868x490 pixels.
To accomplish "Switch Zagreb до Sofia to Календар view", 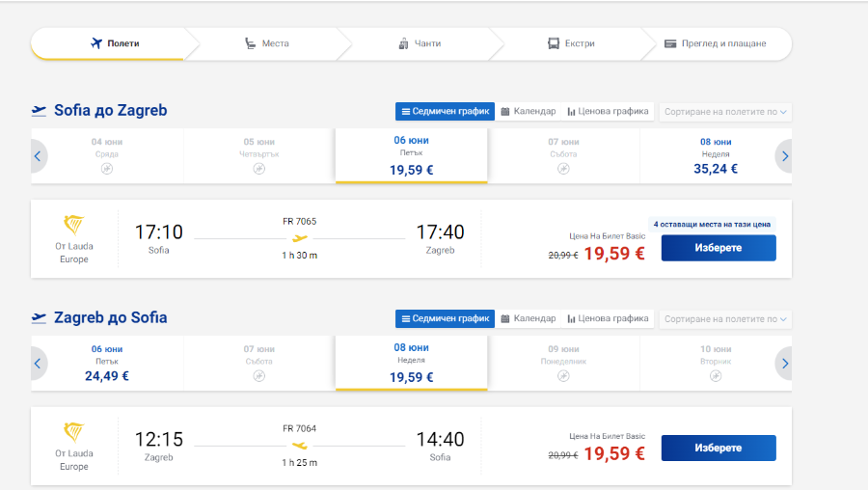I will [x=529, y=318].
